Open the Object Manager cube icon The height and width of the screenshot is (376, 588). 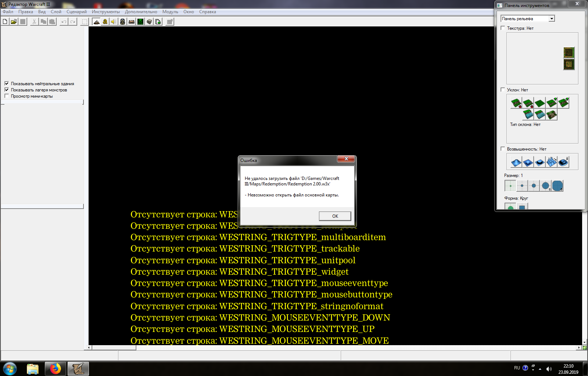[x=149, y=22]
